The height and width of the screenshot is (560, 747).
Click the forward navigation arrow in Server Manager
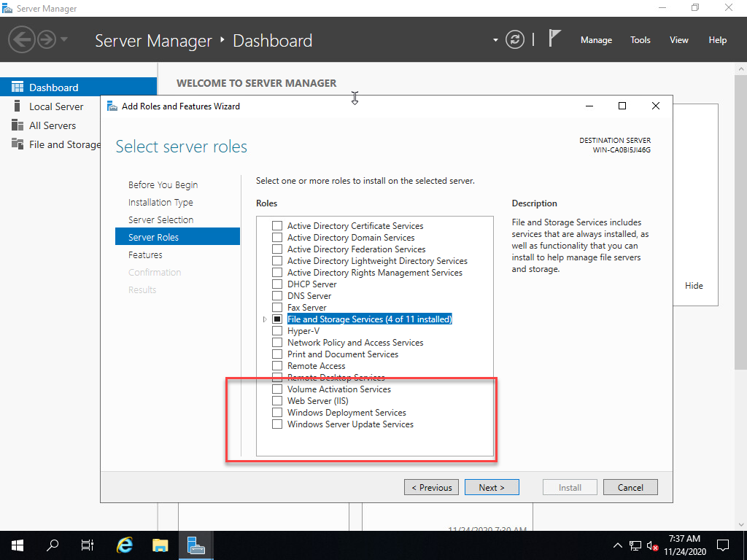point(46,39)
